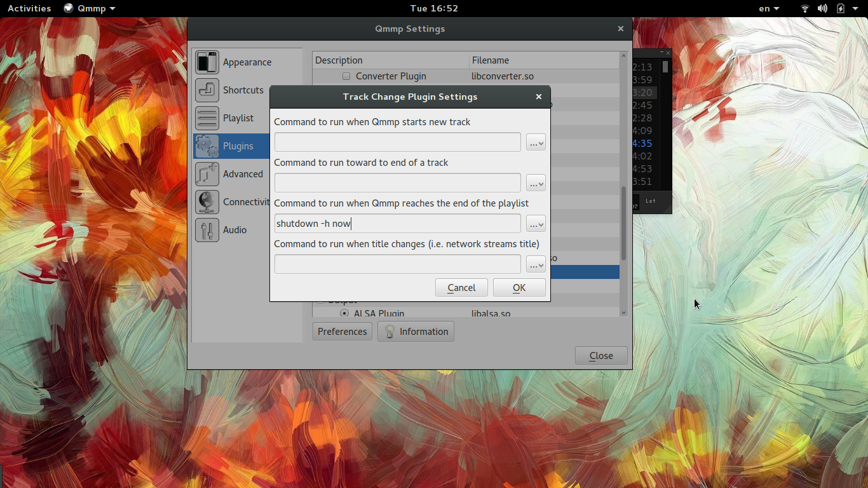Close the Track Change Plugin Settings dialog
868x488 pixels.
[x=539, y=97]
